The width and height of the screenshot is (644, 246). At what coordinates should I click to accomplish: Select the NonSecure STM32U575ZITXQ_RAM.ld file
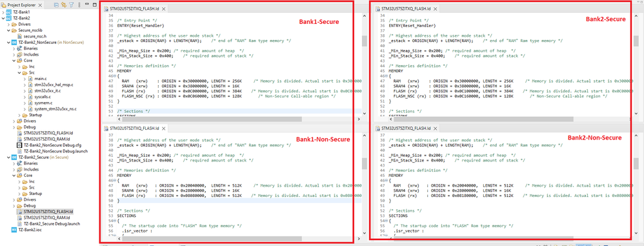point(47,139)
